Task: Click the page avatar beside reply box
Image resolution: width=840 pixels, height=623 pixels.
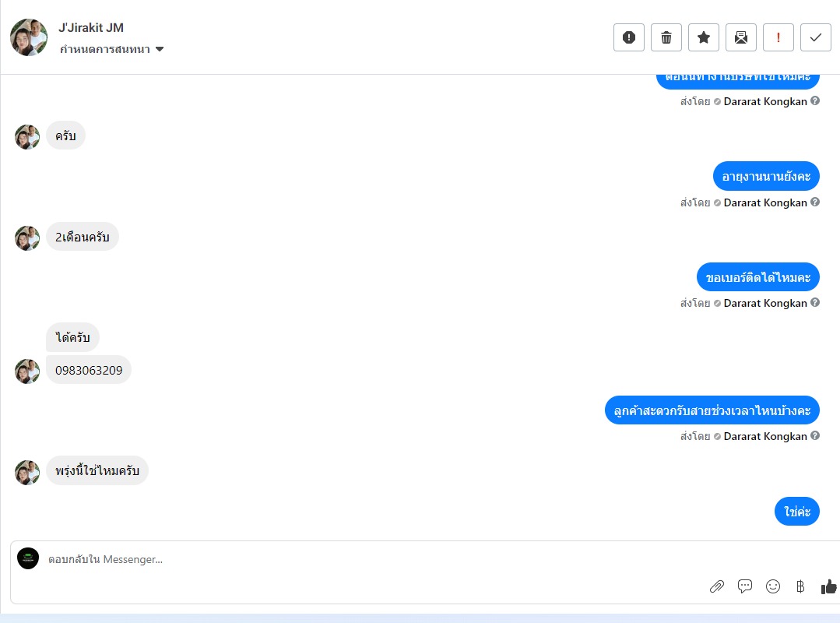Action: [28, 558]
